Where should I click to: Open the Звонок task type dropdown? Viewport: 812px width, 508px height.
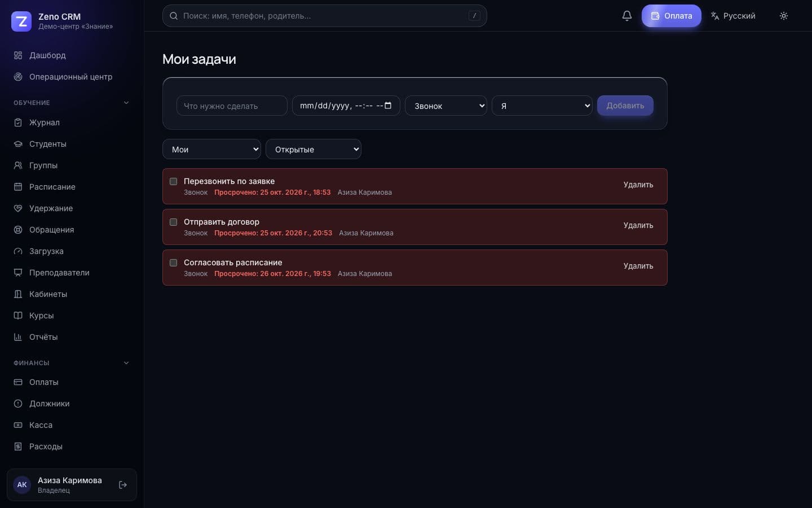click(446, 106)
